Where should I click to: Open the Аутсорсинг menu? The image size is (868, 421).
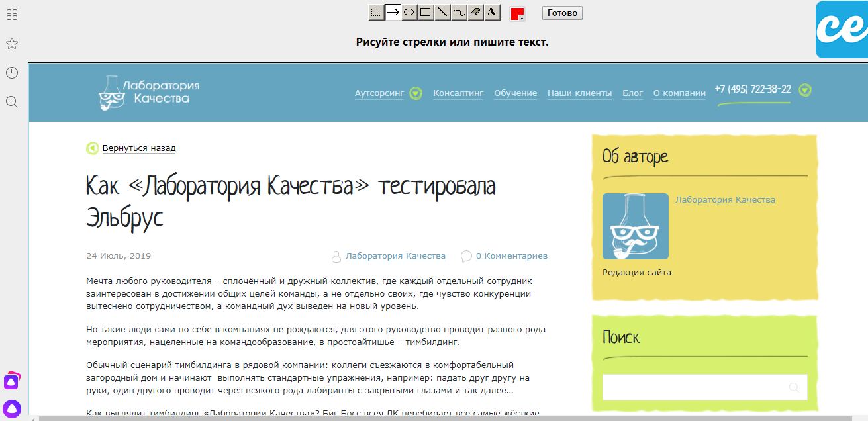click(x=379, y=93)
